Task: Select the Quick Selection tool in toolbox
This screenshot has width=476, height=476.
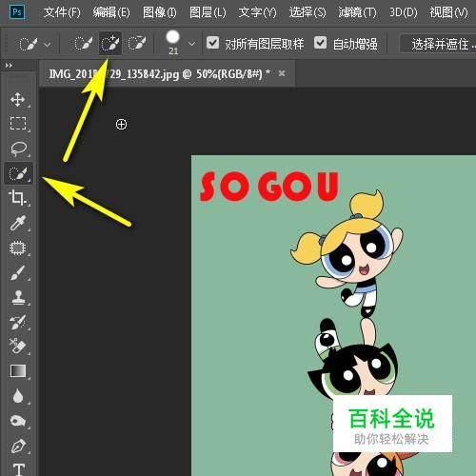Action: 18,173
